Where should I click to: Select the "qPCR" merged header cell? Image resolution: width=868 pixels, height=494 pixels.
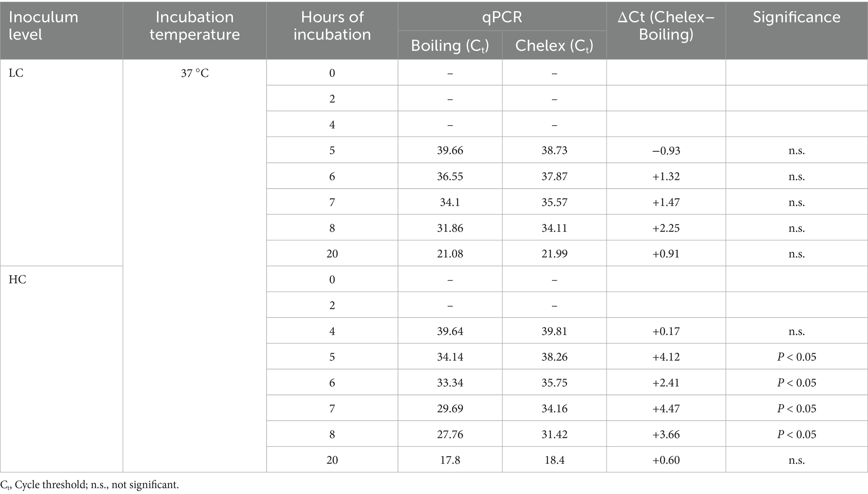click(x=502, y=17)
